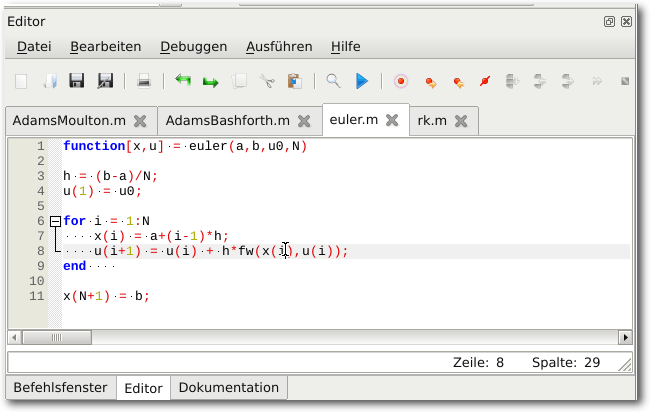Click 'fw' function call on line 8
This screenshot has height=412, width=650.
pos(246,251)
